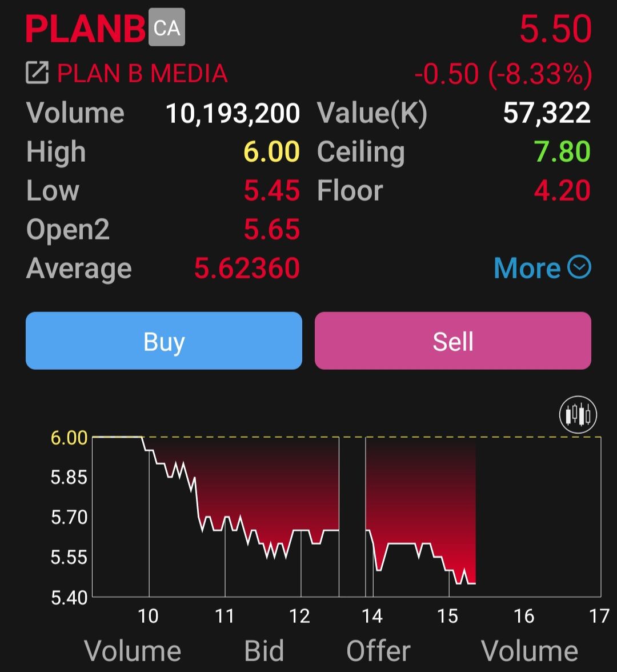Tap the change value -0.50 (-8.33%)

pos(503,74)
